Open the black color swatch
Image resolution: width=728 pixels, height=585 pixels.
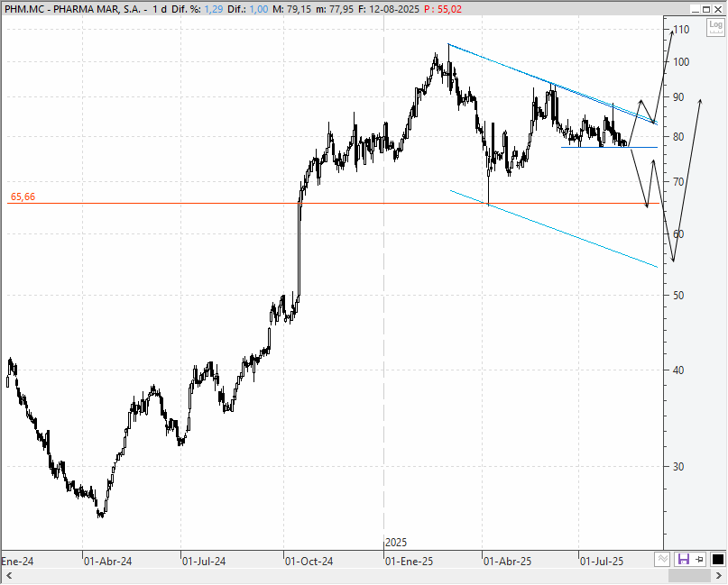(x=718, y=559)
